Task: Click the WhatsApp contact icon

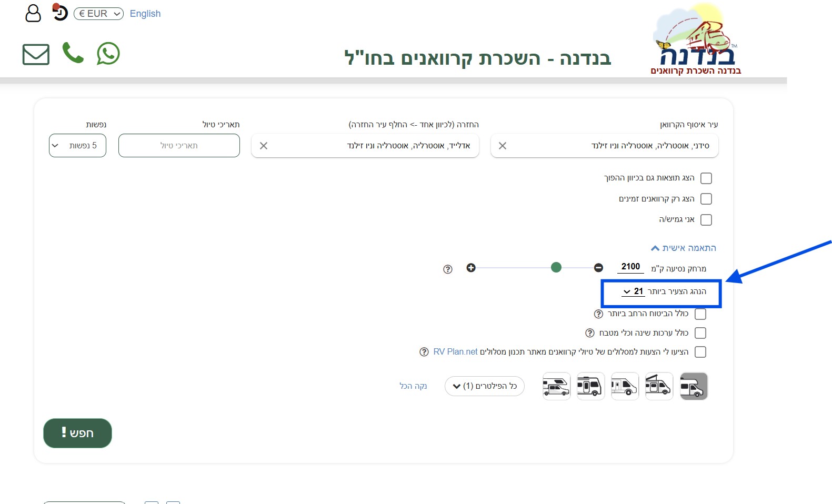Action: coord(108,54)
